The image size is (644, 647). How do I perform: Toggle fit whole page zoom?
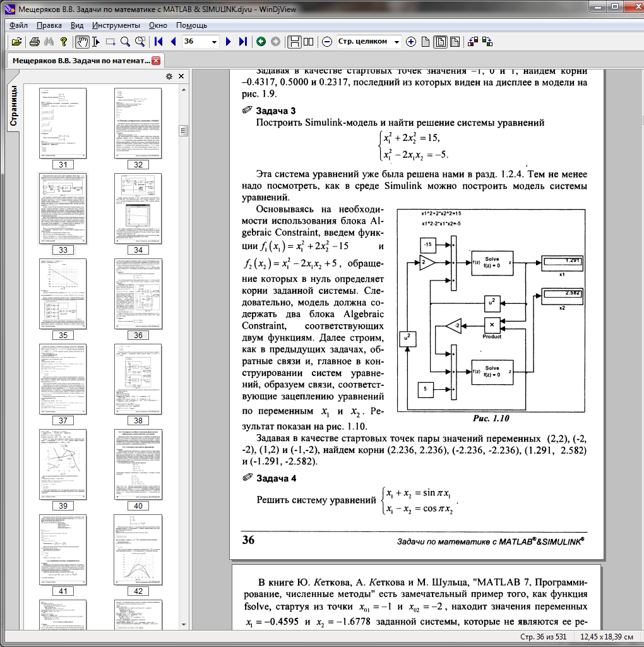(441, 42)
